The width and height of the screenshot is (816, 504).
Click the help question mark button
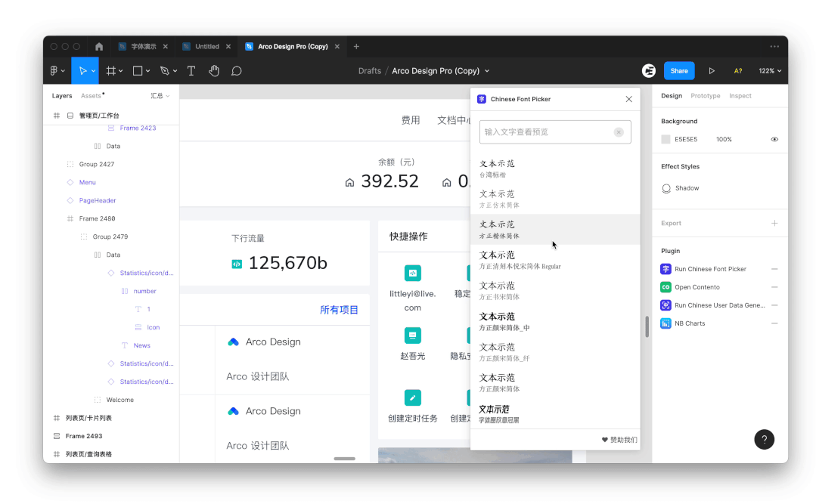click(x=764, y=439)
